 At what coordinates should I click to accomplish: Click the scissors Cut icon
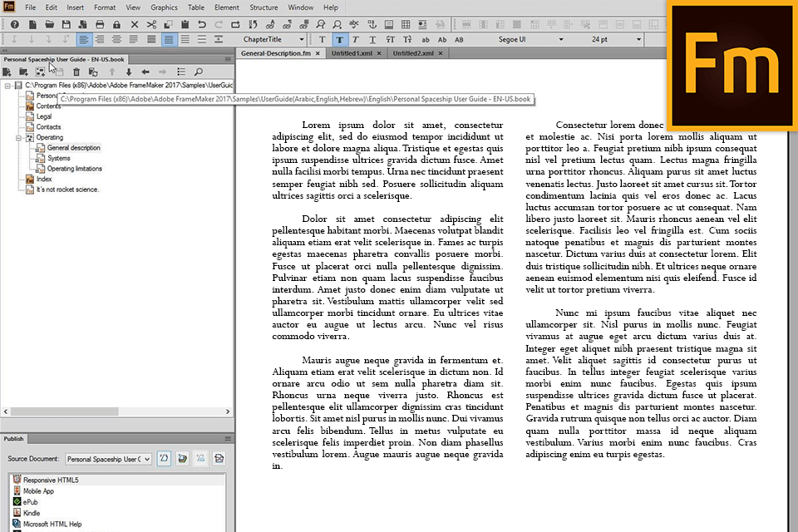coord(151,24)
